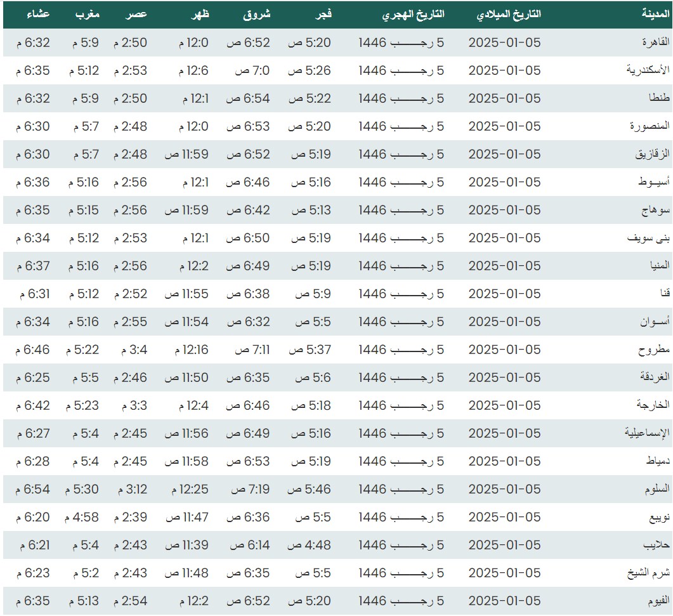This screenshot has width=673, height=616.
Task: Select the 6:54 Isha time for السلوم
Action: coord(33,489)
